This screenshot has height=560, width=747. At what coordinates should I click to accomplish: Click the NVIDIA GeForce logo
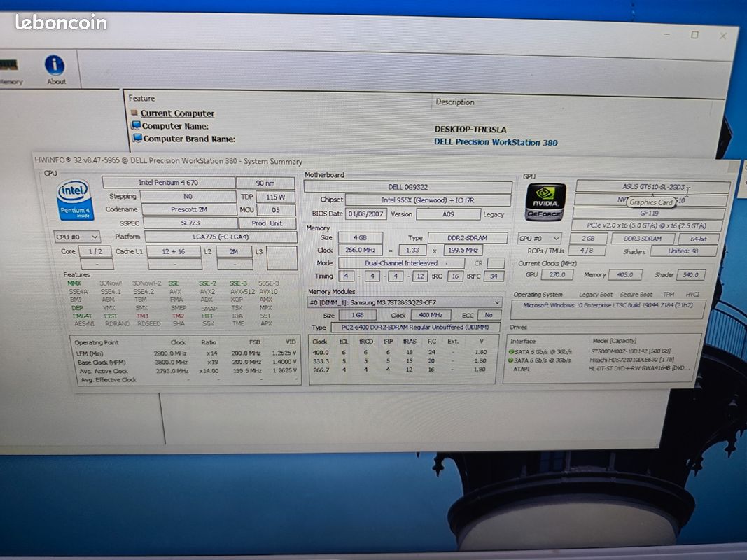pyautogui.click(x=545, y=202)
